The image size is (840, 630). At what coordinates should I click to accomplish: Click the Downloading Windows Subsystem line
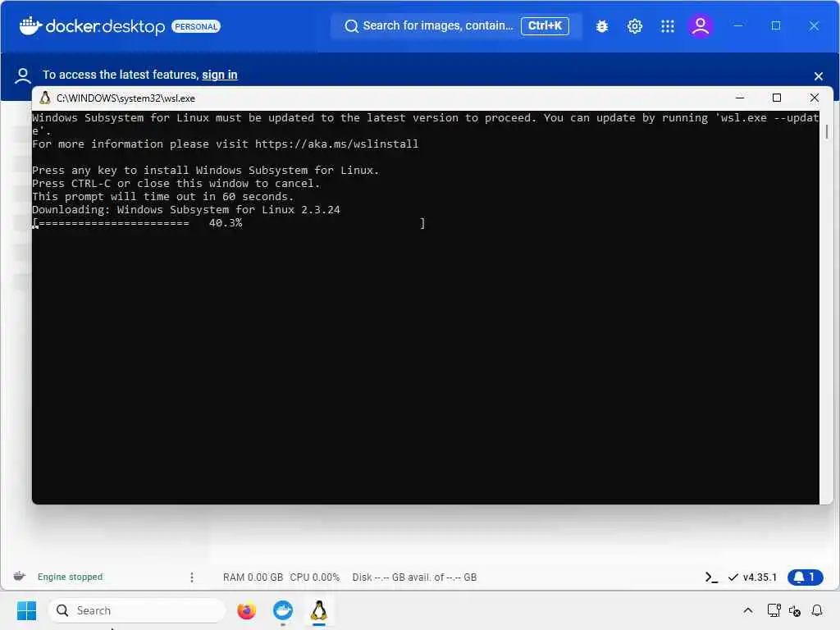click(x=186, y=209)
